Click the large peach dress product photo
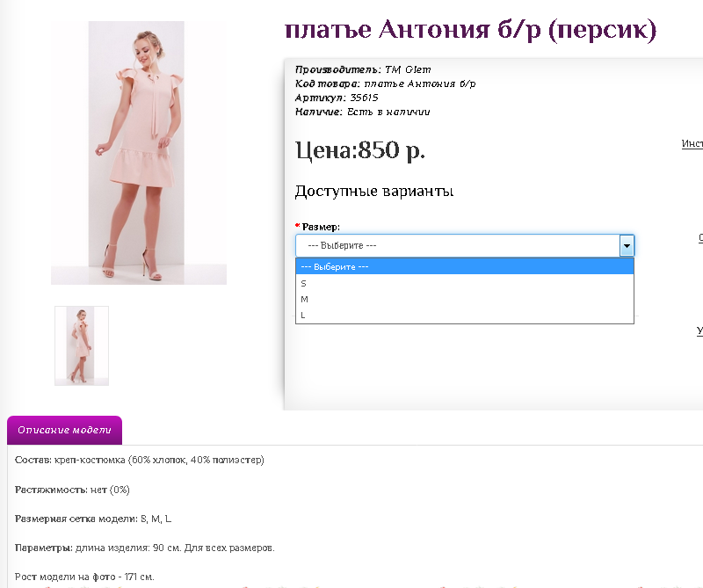This screenshot has height=588, width=703. pos(139,153)
